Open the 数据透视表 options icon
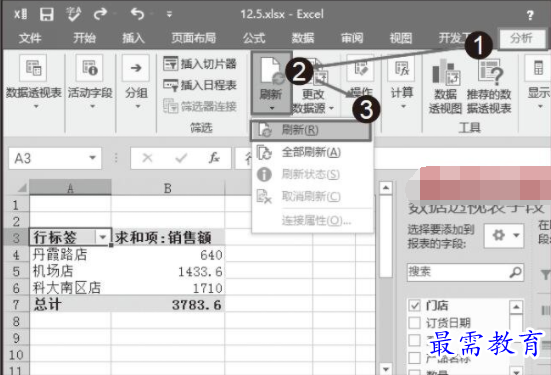The image size is (551, 375). click(x=33, y=68)
